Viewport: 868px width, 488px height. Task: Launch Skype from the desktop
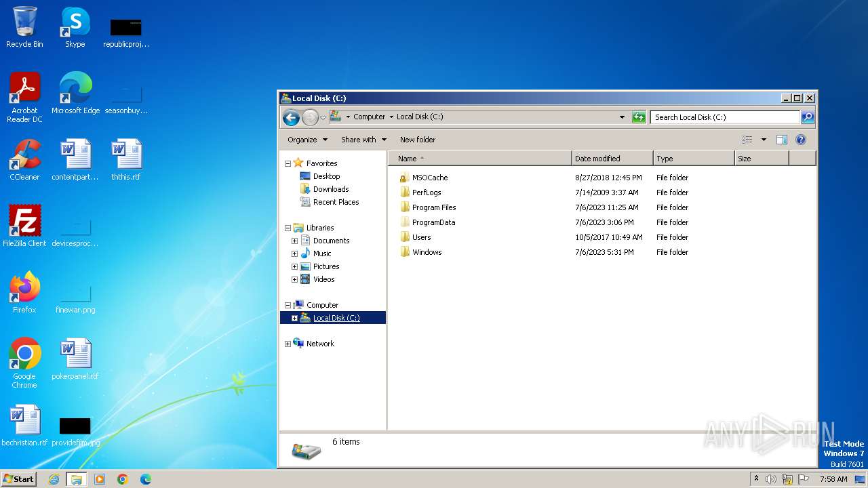click(75, 27)
